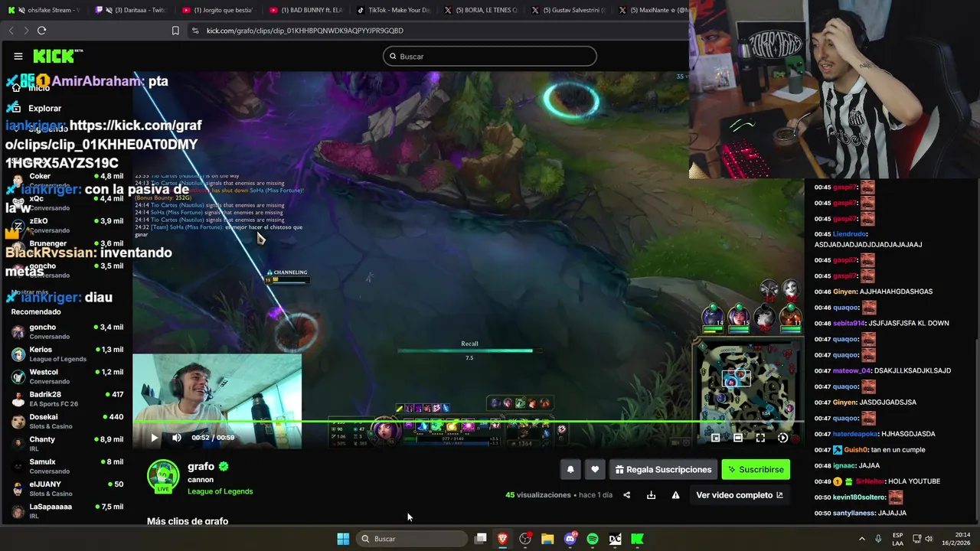
Task: Open the Windows Start menu
Action: pyautogui.click(x=343, y=539)
